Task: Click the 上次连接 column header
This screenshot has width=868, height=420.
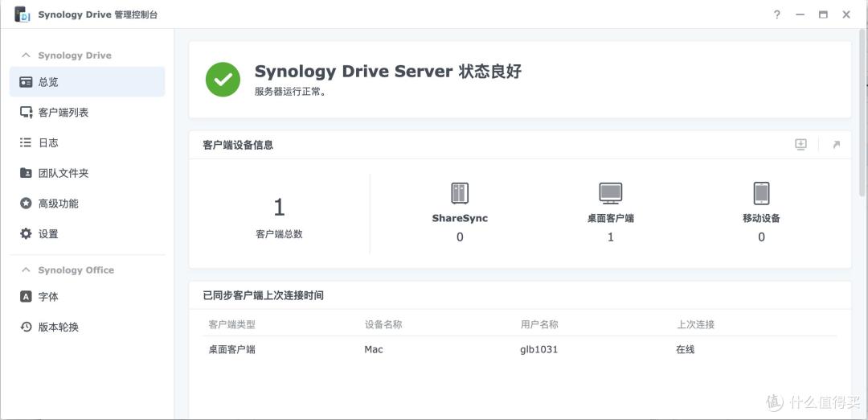Action: click(695, 324)
